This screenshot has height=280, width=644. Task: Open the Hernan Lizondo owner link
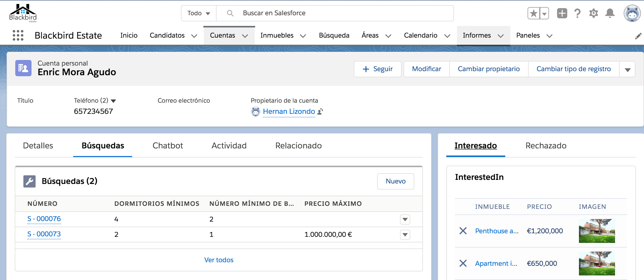289,111
